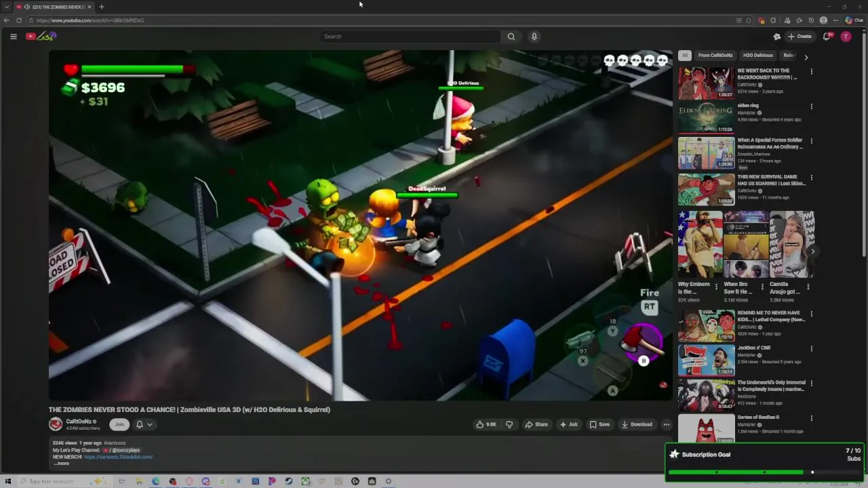The width and height of the screenshot is (868, 488).
Task: Open Camilla Araujo short thumbnail
Action: point(792,244)
